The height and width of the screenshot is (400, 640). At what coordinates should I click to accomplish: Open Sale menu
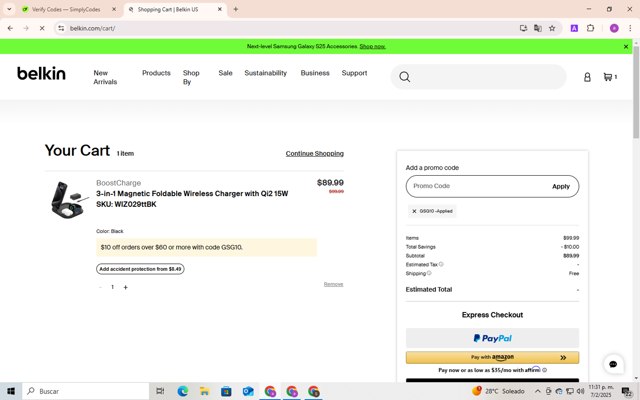225,73
